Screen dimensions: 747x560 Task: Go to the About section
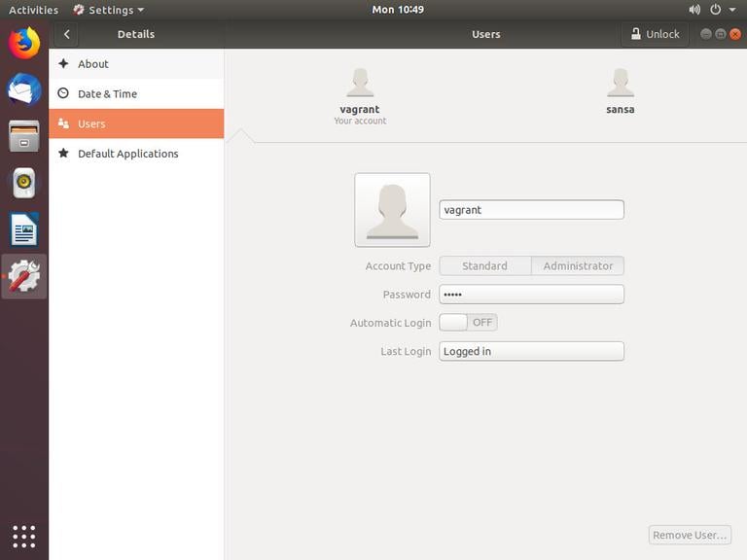pyautogui.click(x=93, y=64)
